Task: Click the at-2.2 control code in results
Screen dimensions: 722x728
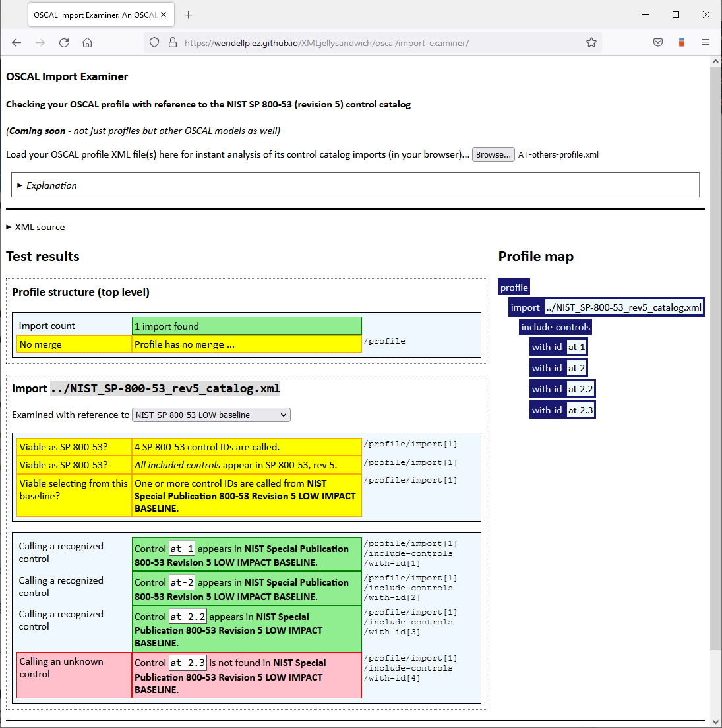Action: click(187, 617)
